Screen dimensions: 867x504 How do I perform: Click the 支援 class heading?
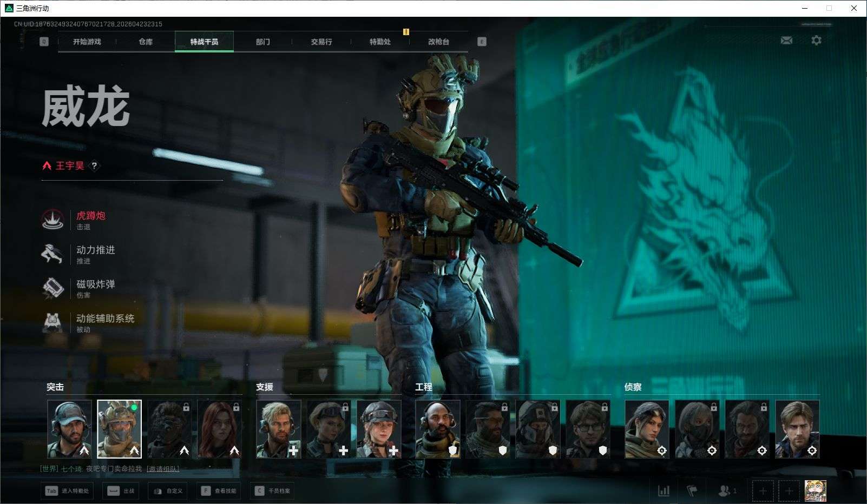pos(265,387)
